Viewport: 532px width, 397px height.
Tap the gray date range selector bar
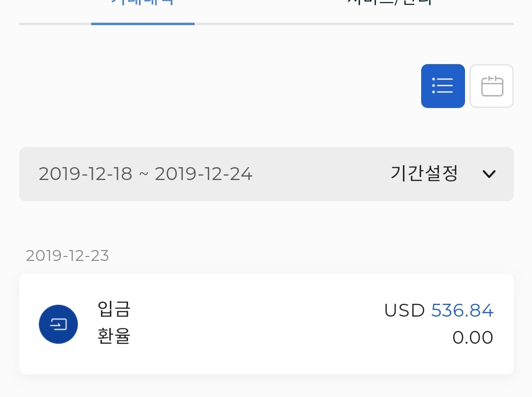coord(266,174)
